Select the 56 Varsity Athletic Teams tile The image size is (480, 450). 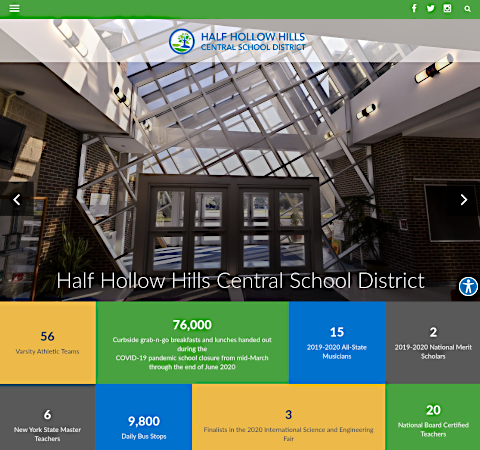click(48, 343)
